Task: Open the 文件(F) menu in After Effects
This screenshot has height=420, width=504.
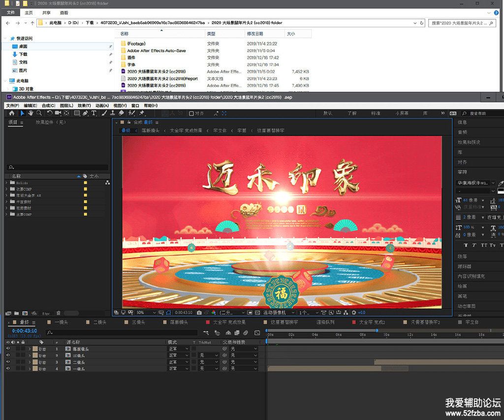Action: click(x=12, y=105)
